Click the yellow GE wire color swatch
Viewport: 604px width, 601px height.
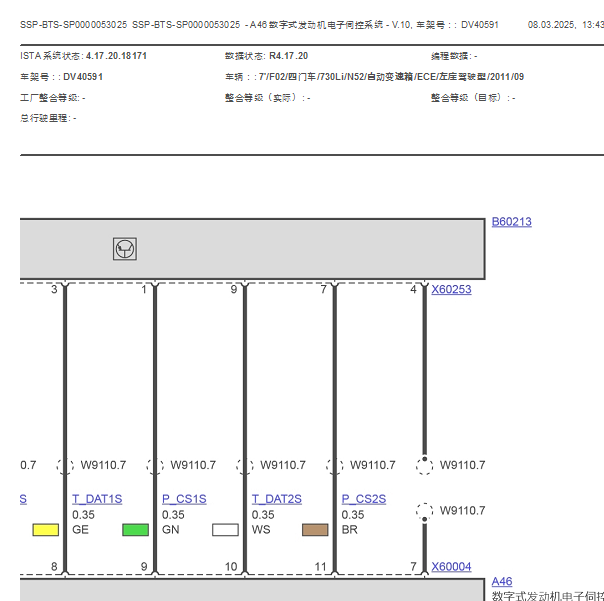point(46,530)
